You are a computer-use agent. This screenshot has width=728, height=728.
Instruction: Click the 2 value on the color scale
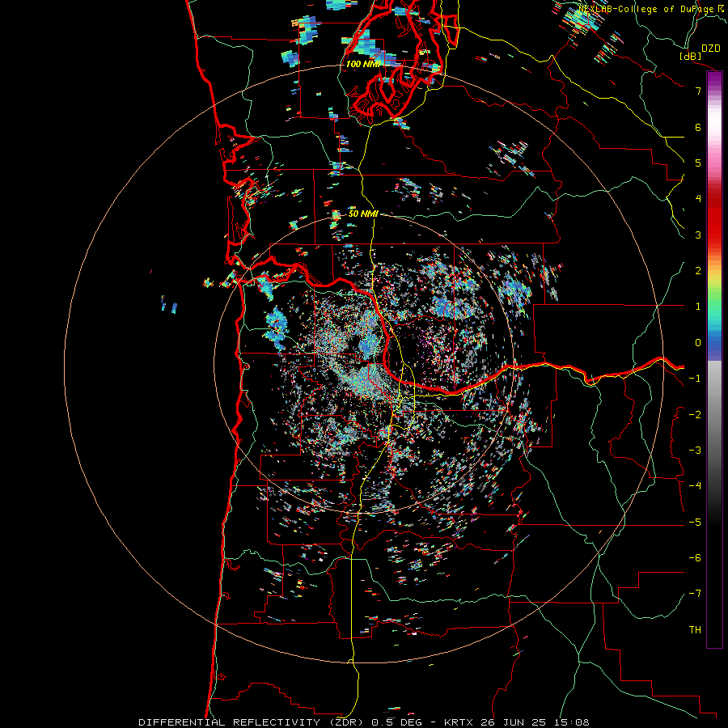click(x=698, y=271)
